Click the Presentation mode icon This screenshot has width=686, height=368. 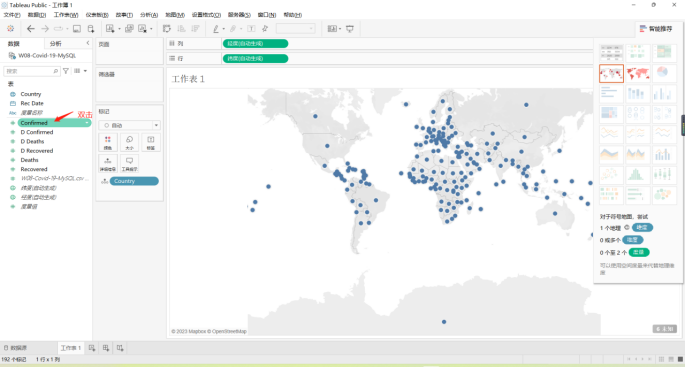[350, 29]
